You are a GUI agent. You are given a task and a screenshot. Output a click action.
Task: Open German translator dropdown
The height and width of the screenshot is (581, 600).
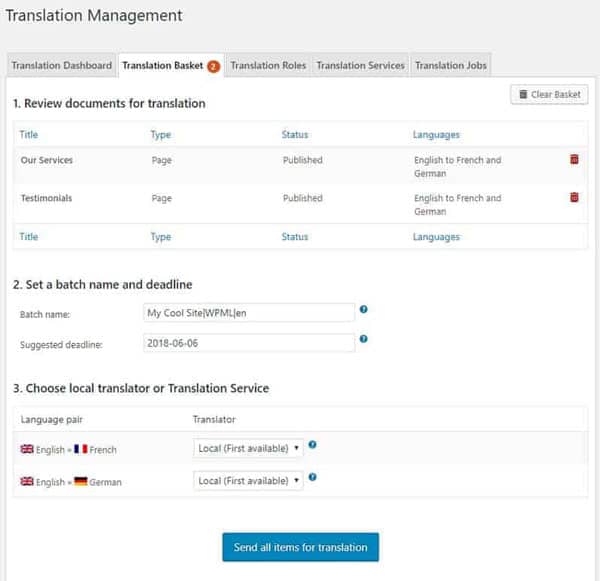coord(248,481)
